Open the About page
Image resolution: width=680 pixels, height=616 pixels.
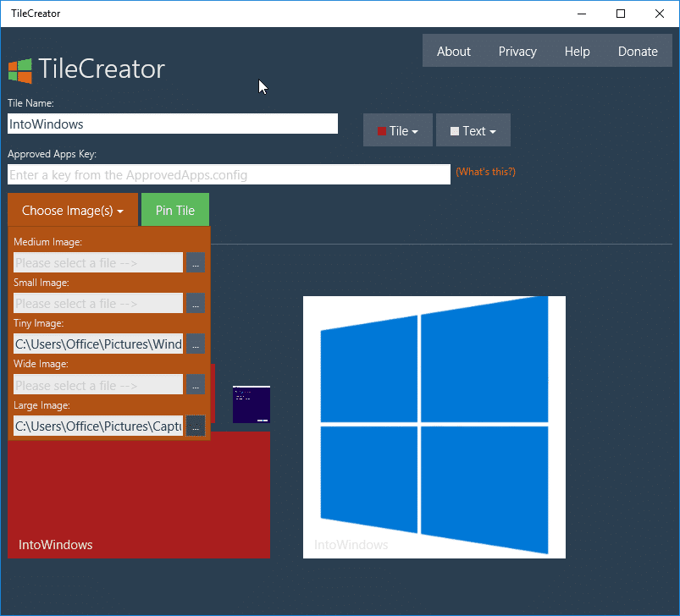click(x=453, y=51)
